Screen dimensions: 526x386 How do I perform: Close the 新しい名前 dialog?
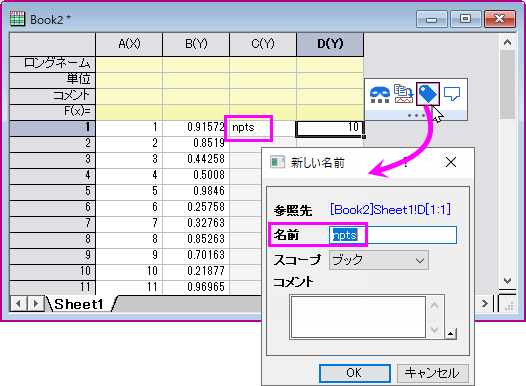click(x=451, y=162)
